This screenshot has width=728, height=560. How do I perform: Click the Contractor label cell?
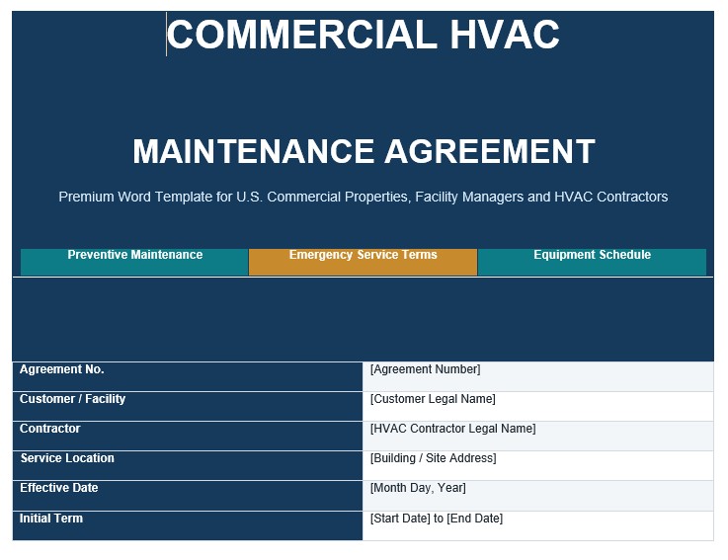tap(188, 436)
